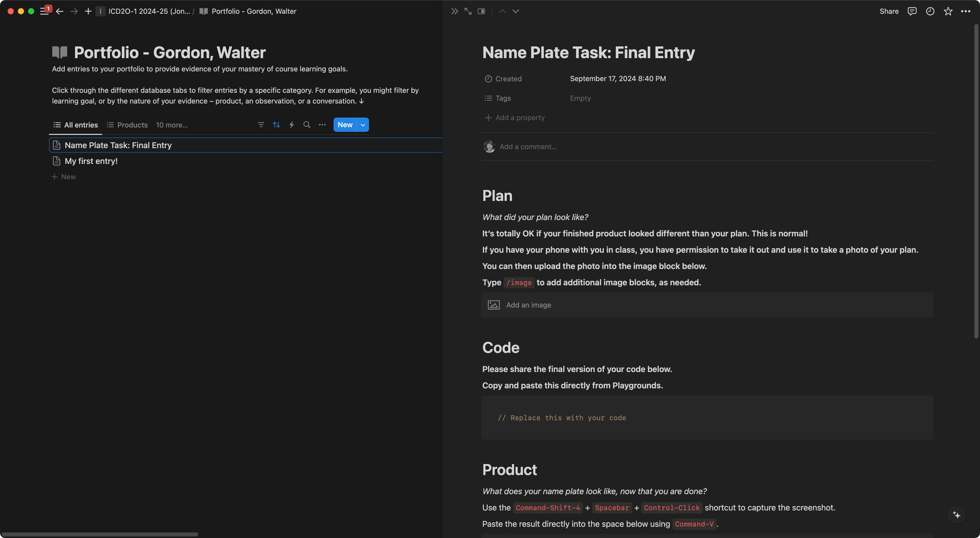Open page history clock icon

(930, 11)
